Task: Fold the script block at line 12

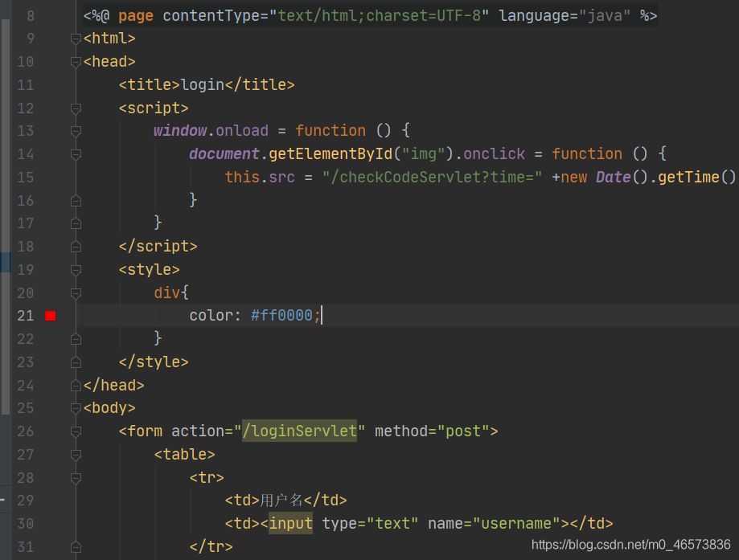Action: point(76,108)
